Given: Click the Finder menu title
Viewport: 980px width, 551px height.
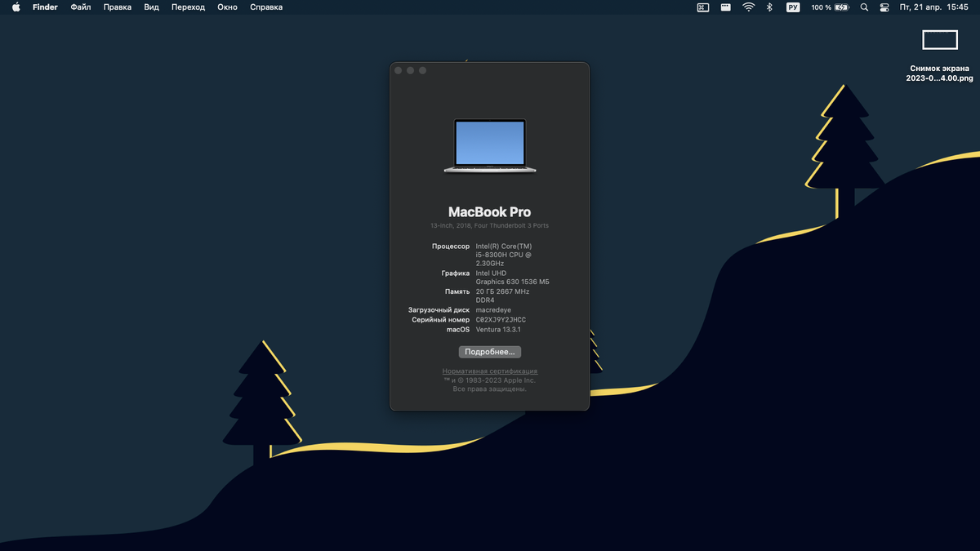Looking at the screenshot, I should point(45,7).
